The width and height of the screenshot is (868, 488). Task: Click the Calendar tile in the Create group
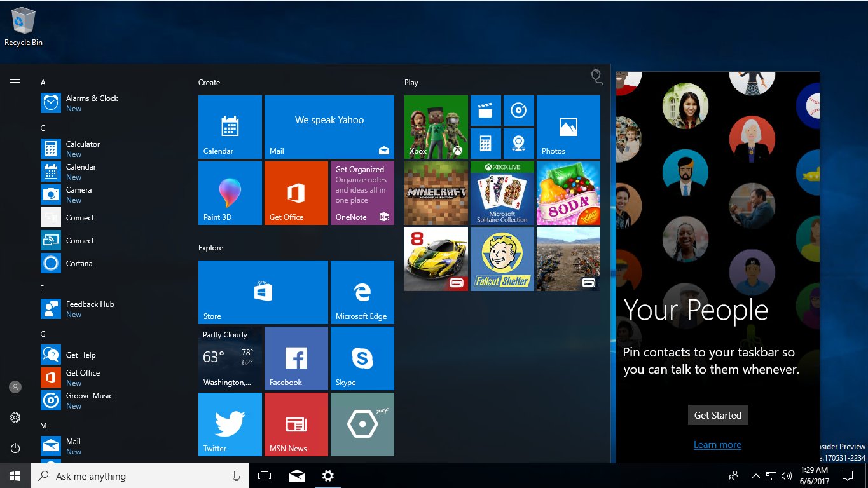pos(230,127)
